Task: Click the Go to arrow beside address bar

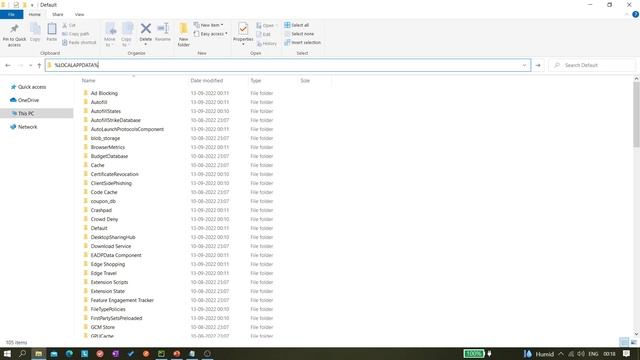Action: tap(538, 65)
